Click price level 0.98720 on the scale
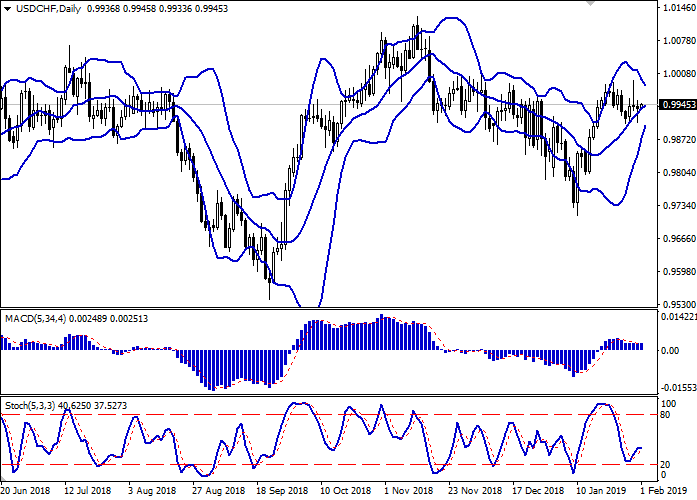Screen dimensions: 697x500 click(679, 140)
